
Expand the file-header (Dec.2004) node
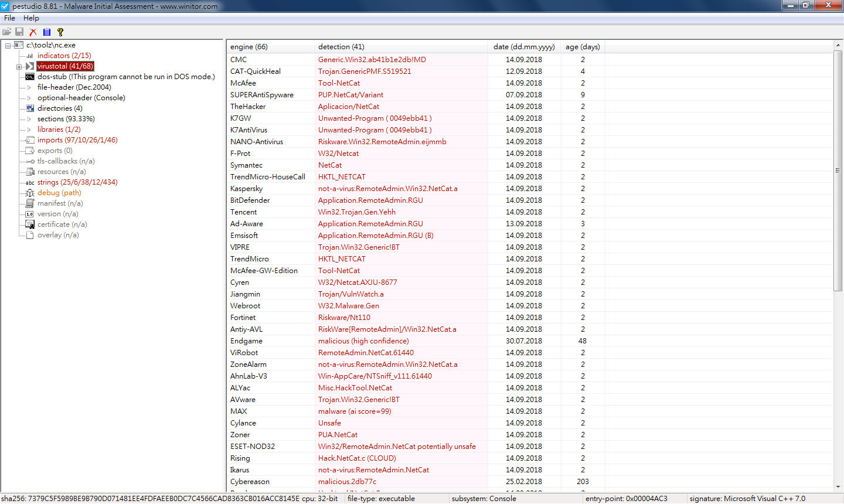[x=29, y=87]
